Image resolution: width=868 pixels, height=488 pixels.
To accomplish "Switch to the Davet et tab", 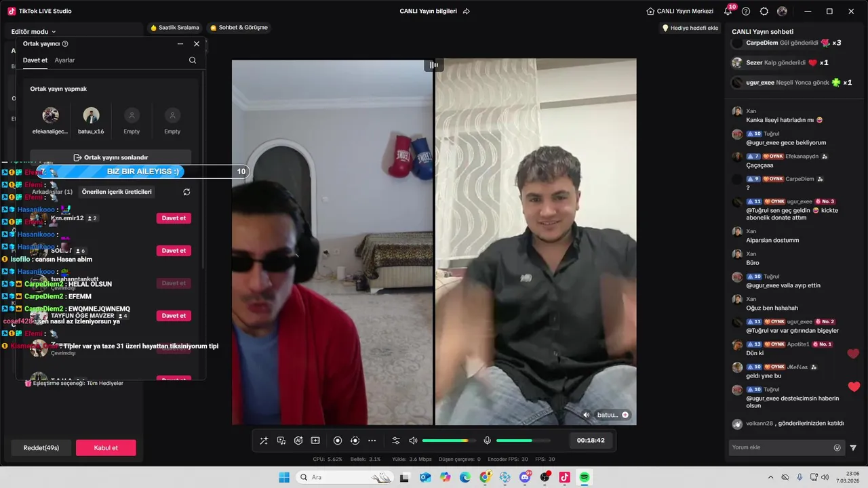I will tap(35, 60).
